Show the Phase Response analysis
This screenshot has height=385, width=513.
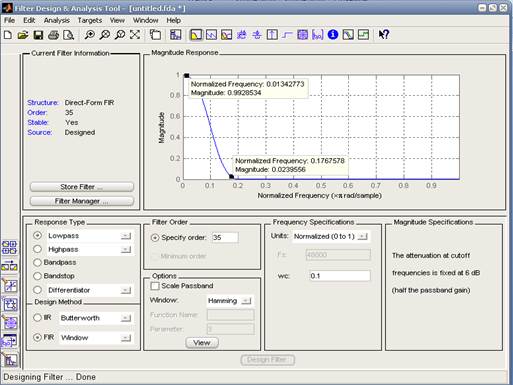coord(211,35)
